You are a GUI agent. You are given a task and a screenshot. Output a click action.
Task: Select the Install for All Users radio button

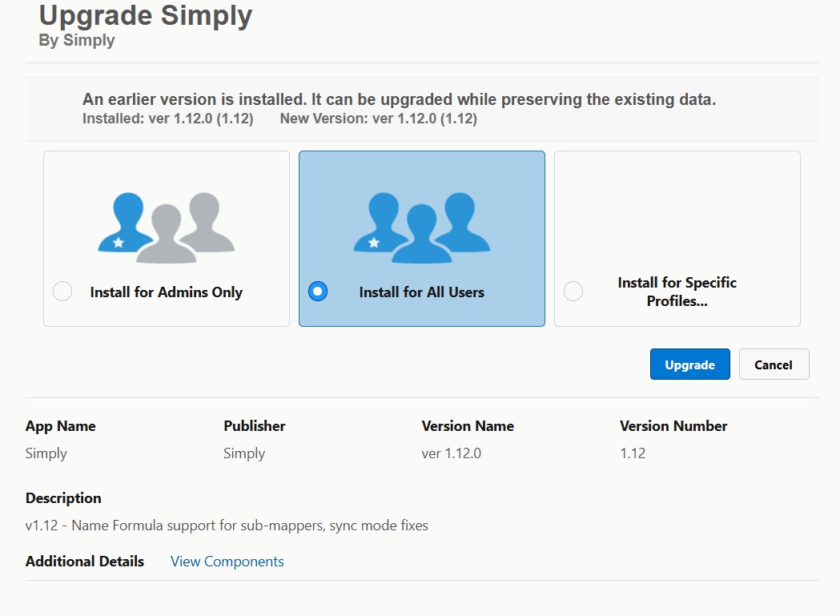(x=317, y=292)
